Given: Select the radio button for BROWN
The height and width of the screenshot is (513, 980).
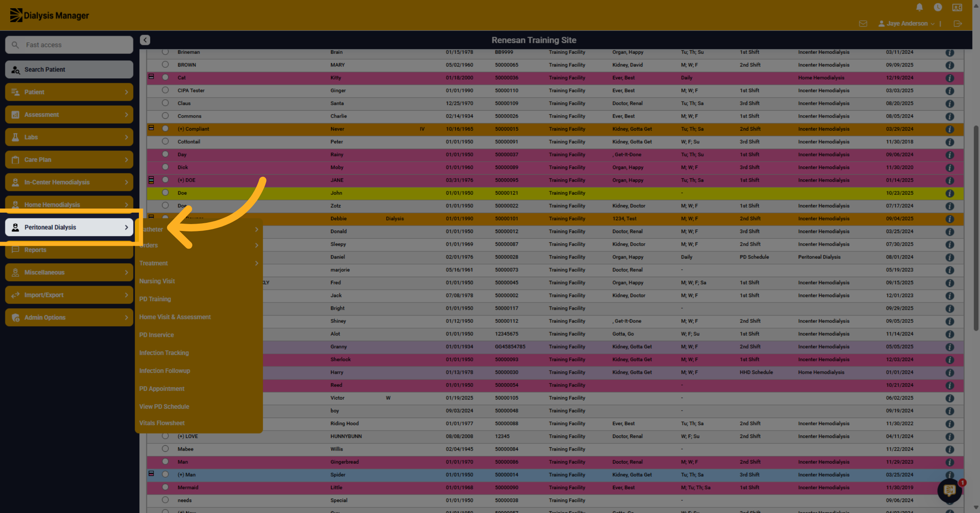Looking at the screenshot, I should click(165, 64).
